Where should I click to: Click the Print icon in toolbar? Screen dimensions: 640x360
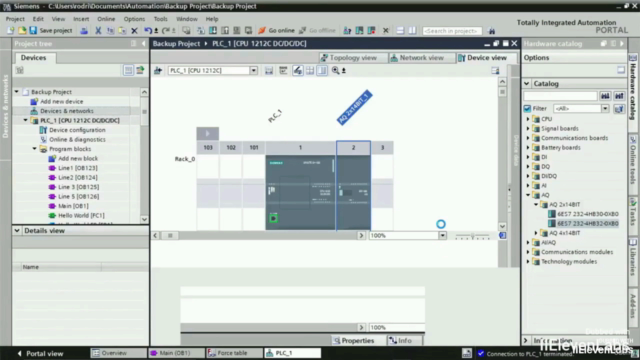(84, 31)
